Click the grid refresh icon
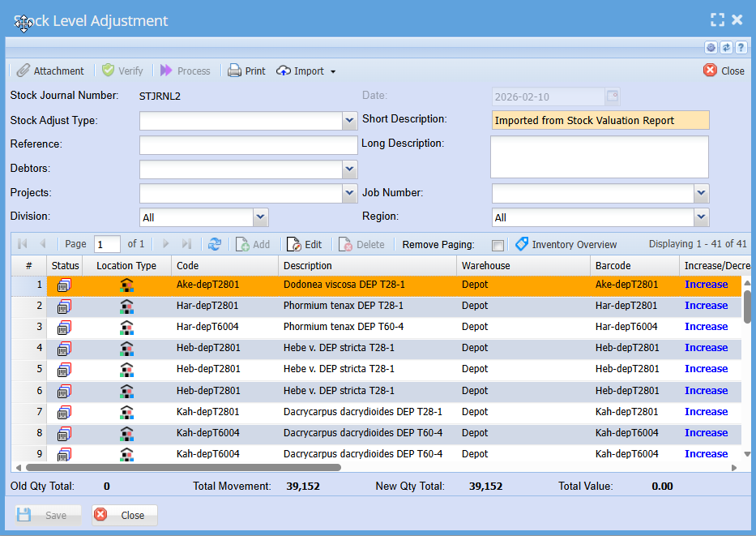The height and width of the screenshot is (536, 756). (x=215, y=244)
